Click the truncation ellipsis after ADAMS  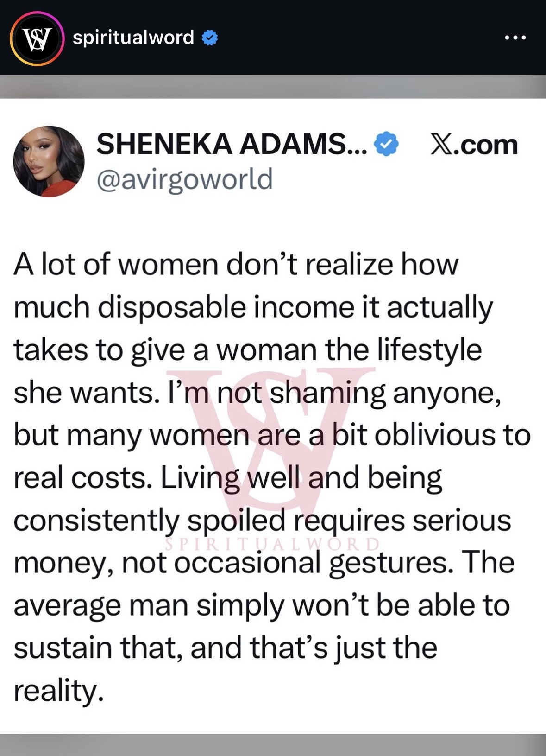[x=360, y=147]
